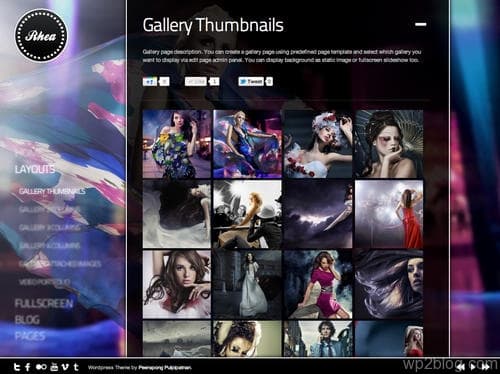Open the gray stormy landscape thumbnail
The width and height of the screenshot is (500, 374).
pos(177,339)
